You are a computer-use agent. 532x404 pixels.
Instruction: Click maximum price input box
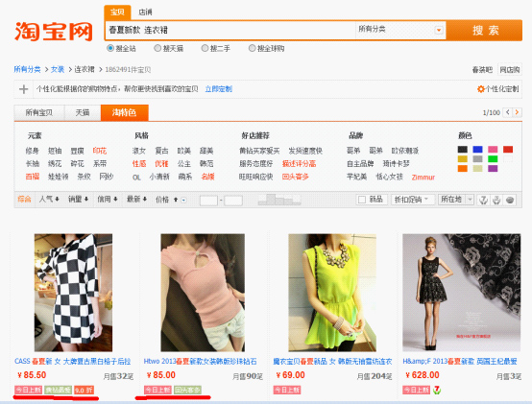(233, 201)
